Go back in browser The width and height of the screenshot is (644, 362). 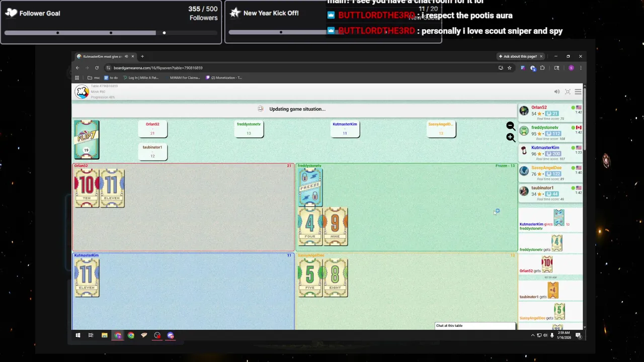[77, 68]
